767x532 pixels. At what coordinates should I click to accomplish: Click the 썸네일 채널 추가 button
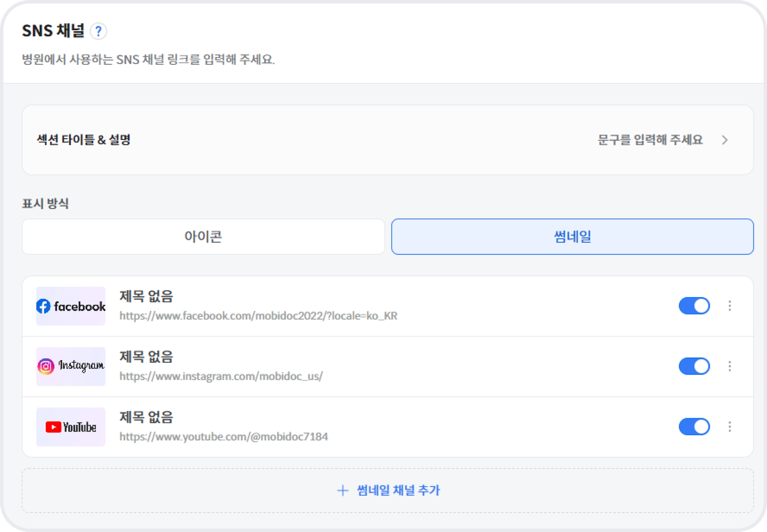(398, 490)
